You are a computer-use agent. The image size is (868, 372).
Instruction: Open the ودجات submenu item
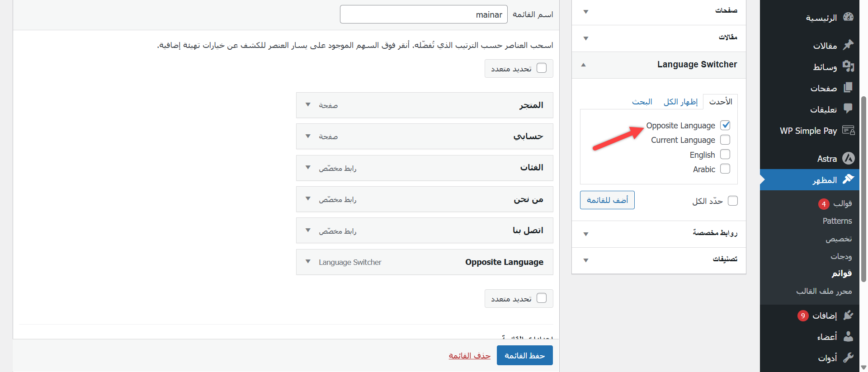[x=841, y=256]
